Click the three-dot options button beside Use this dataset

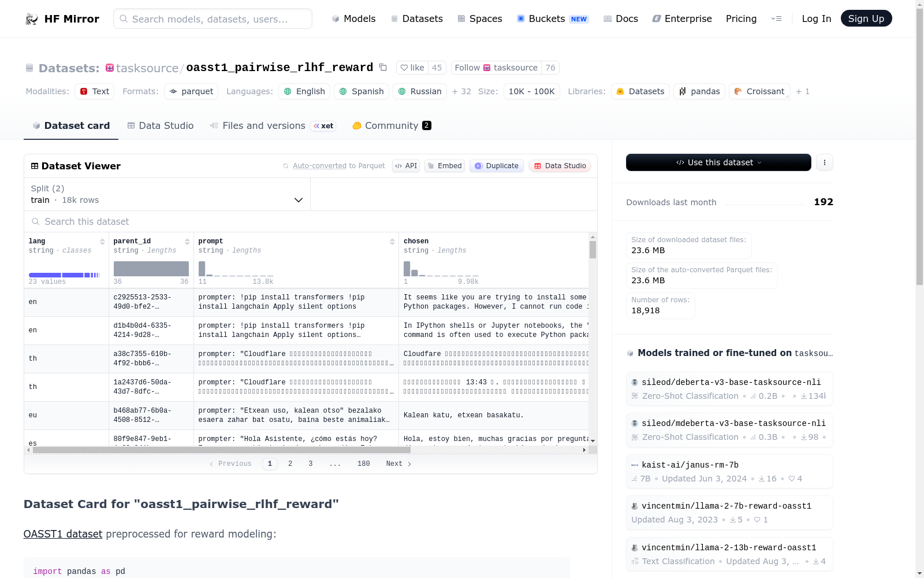click(825, 162)
